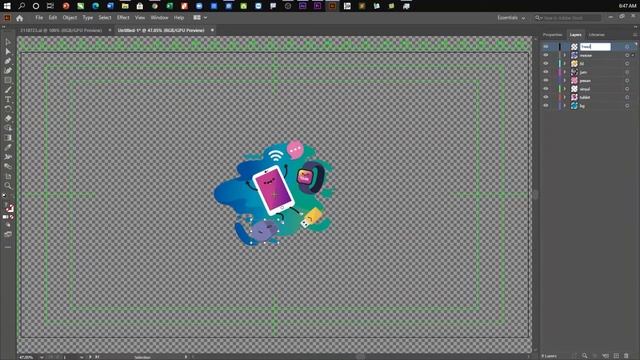640x360 pixels.
Task: Expand the jam layer
Action: click(565, 72)
